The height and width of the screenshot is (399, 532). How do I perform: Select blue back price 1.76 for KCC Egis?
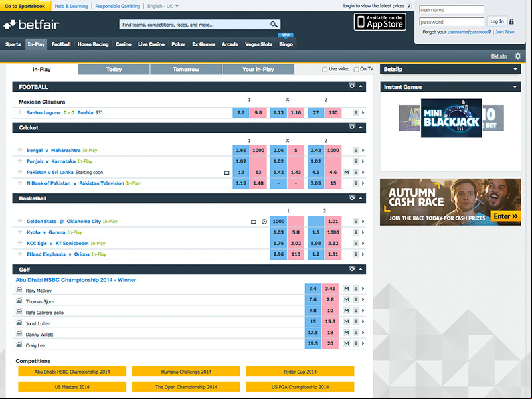tap(278, 243)
